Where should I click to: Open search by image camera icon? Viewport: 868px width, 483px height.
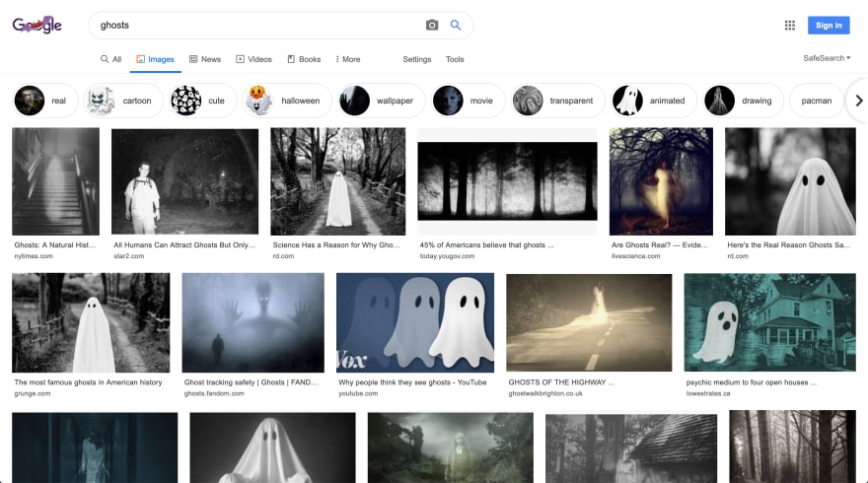[432, 25]
